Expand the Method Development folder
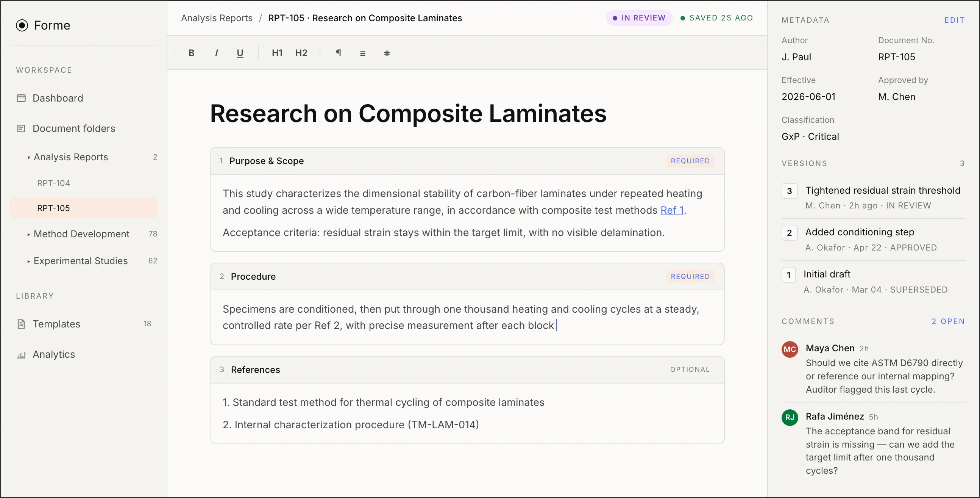This screenshot has height=498, width=980. coord(28,234)
